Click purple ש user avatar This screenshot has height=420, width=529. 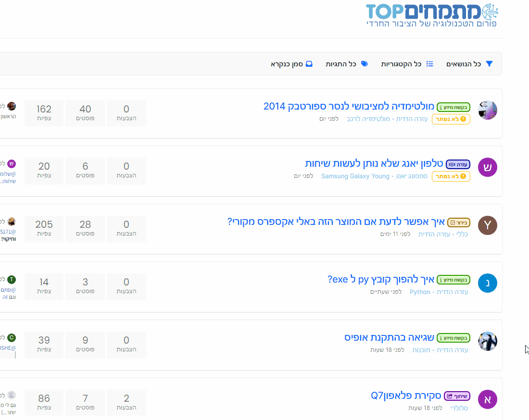pyautogui.click(x=487, y=167)
